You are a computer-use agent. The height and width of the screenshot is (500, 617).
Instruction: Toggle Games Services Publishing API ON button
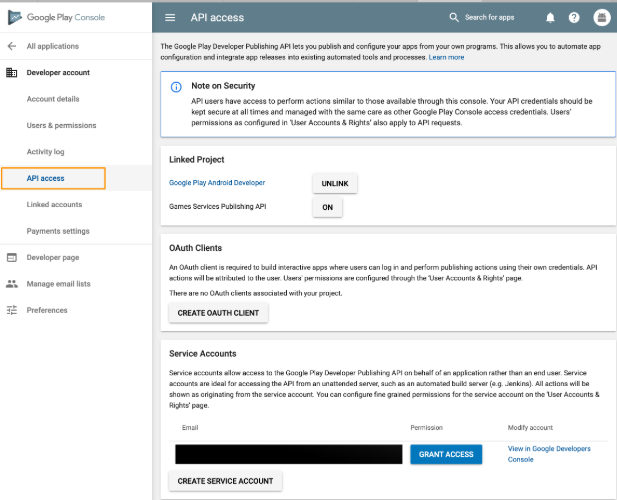(x=327, y=207)
